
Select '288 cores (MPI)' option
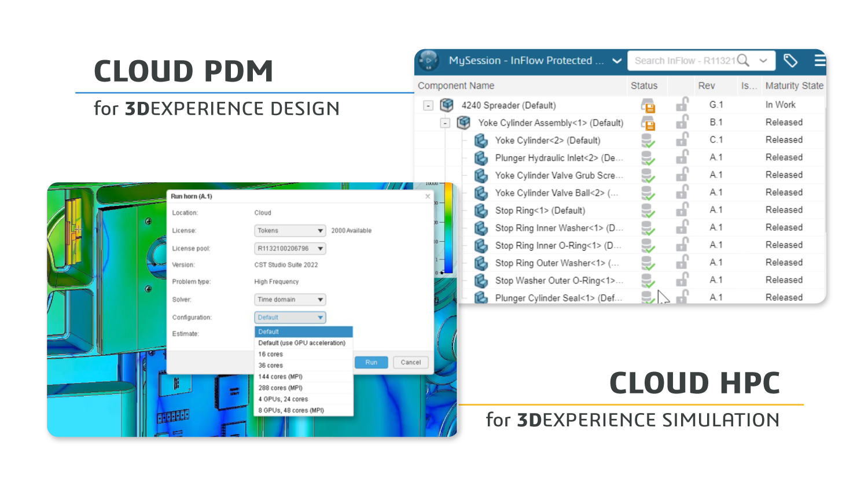point(304,388)
